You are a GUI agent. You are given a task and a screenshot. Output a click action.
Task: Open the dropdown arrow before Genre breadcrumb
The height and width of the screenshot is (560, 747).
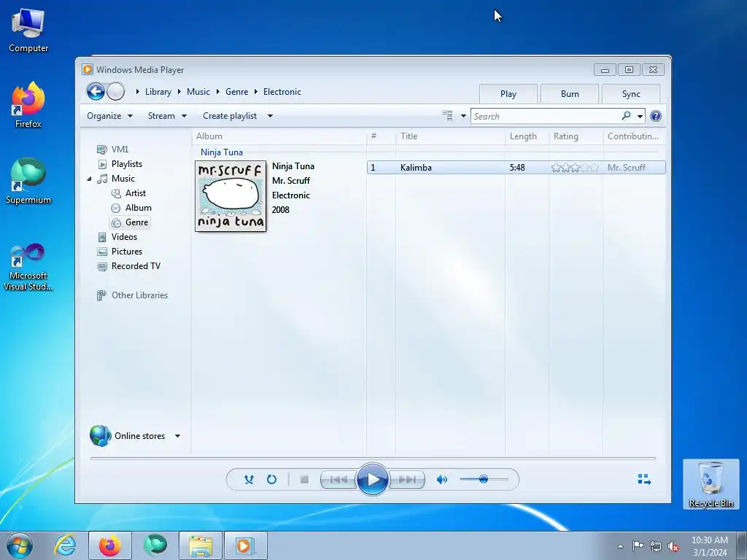click(217, 91)
